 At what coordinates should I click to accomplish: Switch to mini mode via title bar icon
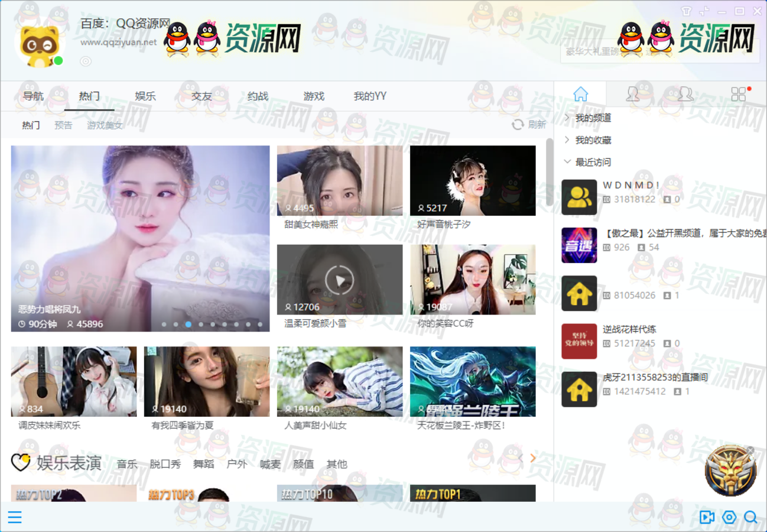(x=704, y=11)
